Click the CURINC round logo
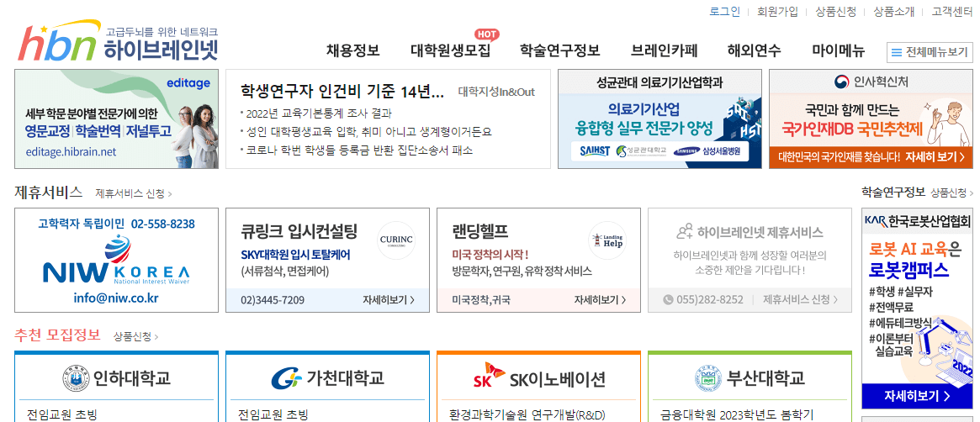 click(x=397, y=240)
